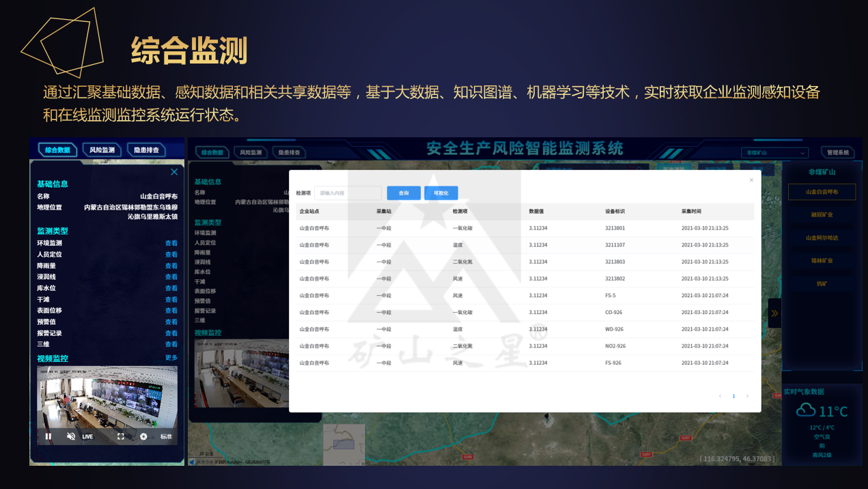Click the 检测项 search input field
The width and height of the screenshot is (868, 489).
tap(348, 193)
